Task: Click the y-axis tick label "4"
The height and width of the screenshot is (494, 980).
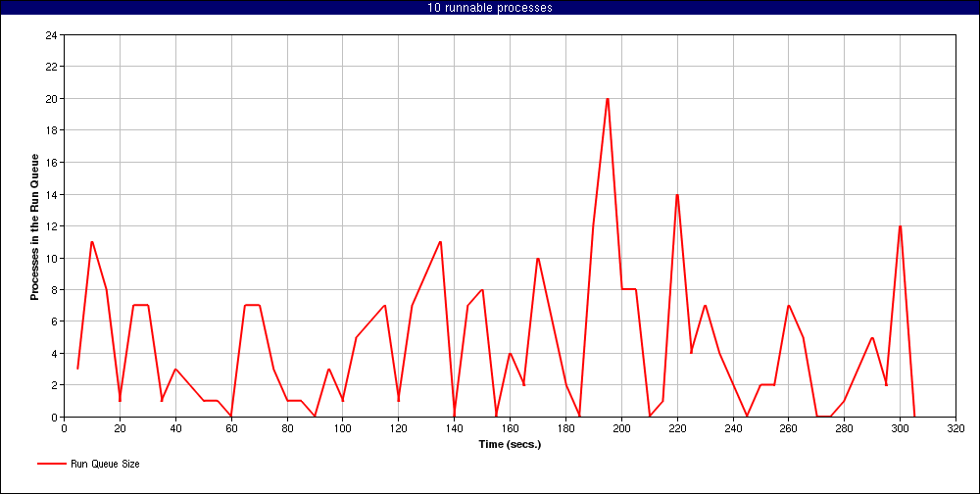Action: [x=54, y=353]
